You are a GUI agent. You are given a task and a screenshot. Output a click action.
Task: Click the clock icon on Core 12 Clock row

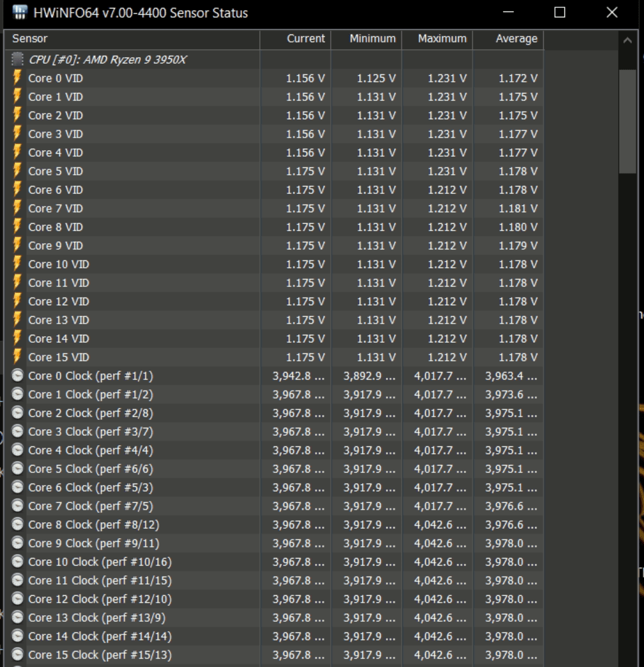[17, 599]
